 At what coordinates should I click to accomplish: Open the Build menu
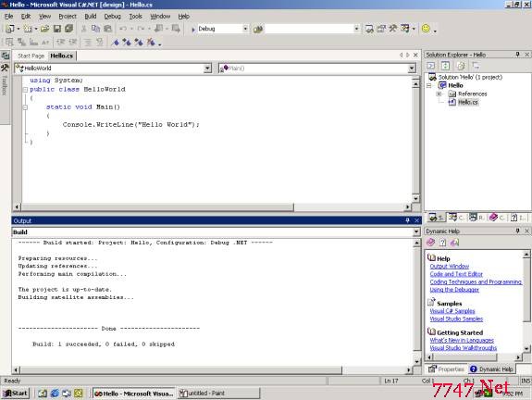[x=91, y=17]
